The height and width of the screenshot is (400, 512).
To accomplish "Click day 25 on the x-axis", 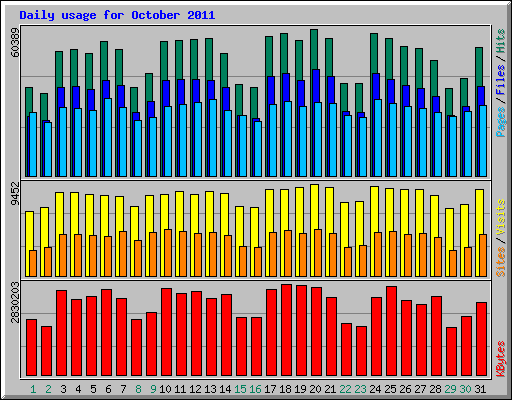I will coord(390,389).
